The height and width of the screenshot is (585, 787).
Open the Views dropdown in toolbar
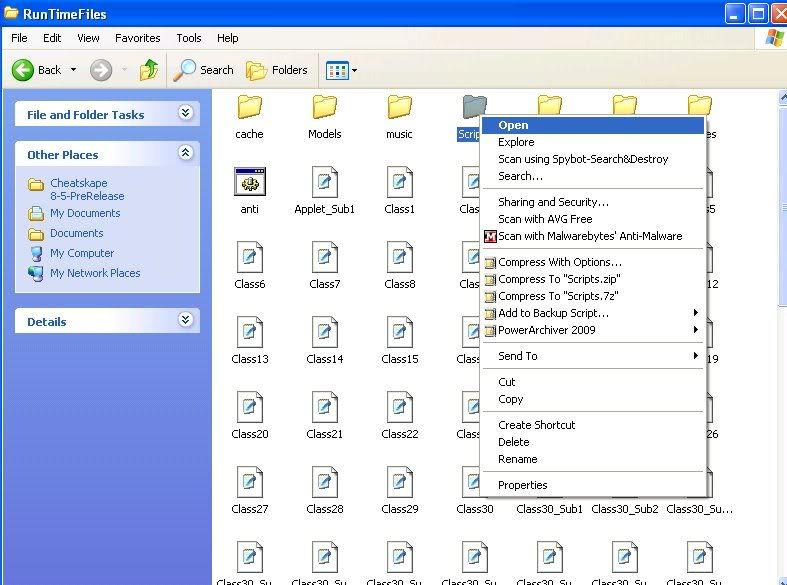(341, 70)
